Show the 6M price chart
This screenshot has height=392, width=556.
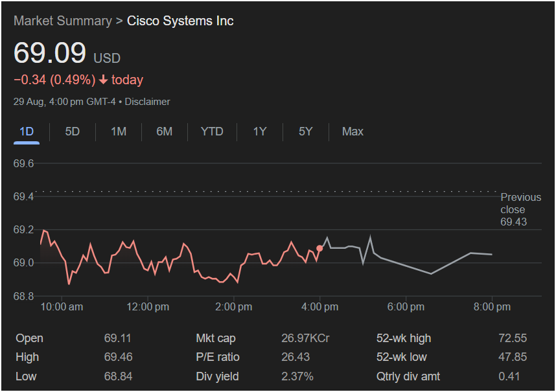(x=165, y=132)
